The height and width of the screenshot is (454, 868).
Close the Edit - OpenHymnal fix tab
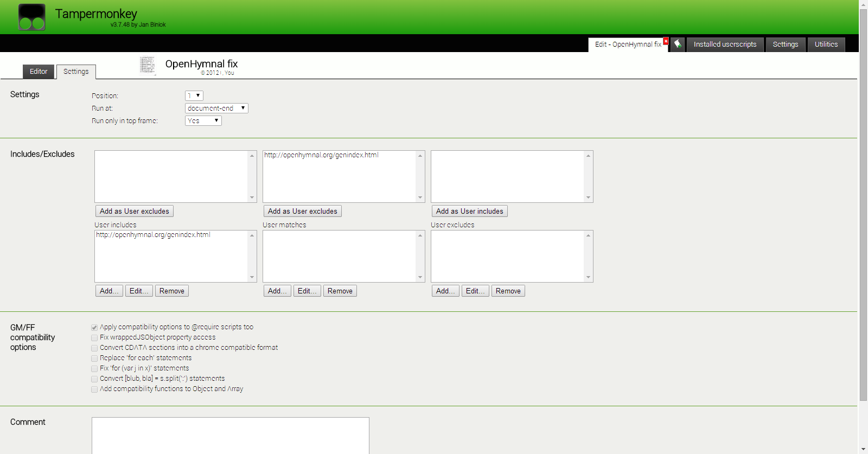[x=666, y=41]
